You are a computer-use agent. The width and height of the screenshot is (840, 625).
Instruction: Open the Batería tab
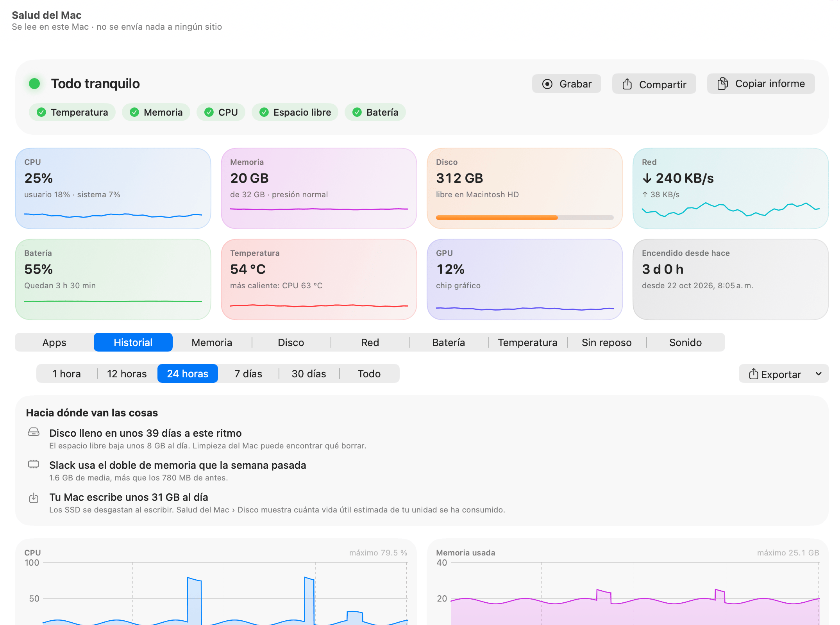[x=449, y=343]
